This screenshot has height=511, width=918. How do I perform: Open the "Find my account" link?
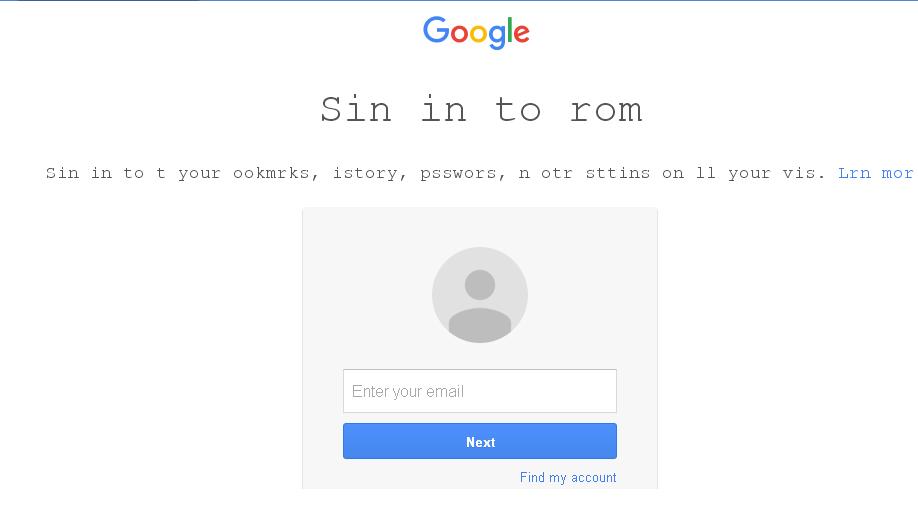point(568,478)
